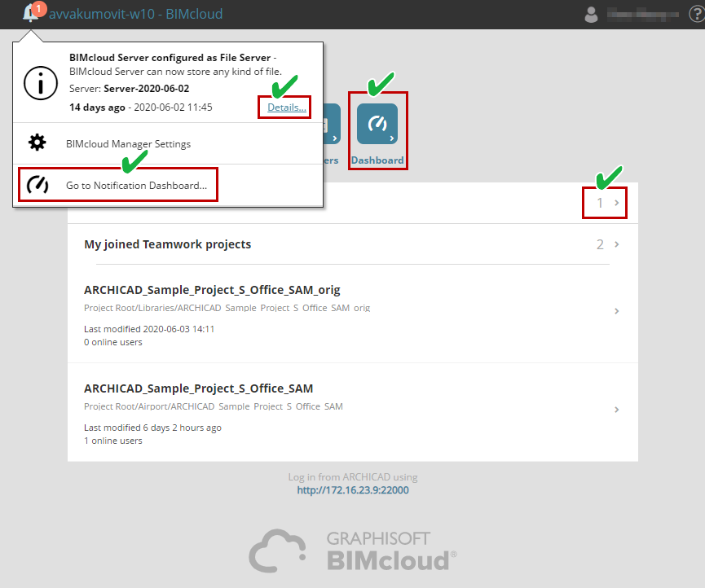Click the gauge icon beside Notification Dashboard

coord(37,185)
